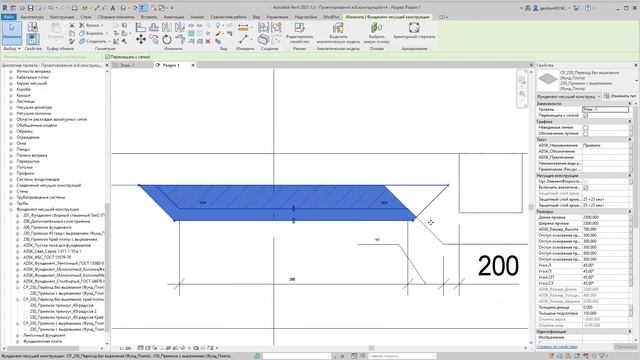
Task: Toggle 'Включить аналитическую' model checkbox
Action: pos(585,187)
